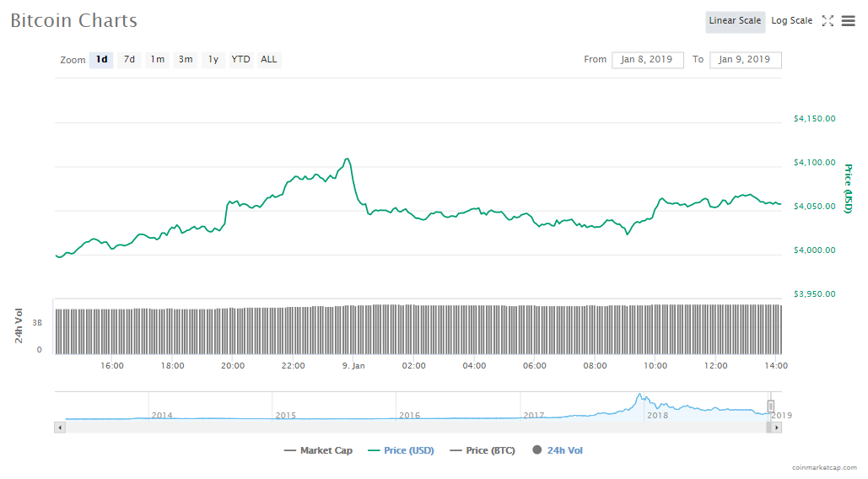Screen dimensions: 868x479
Task: Select Linear Scale button
Action: point(735,21)
